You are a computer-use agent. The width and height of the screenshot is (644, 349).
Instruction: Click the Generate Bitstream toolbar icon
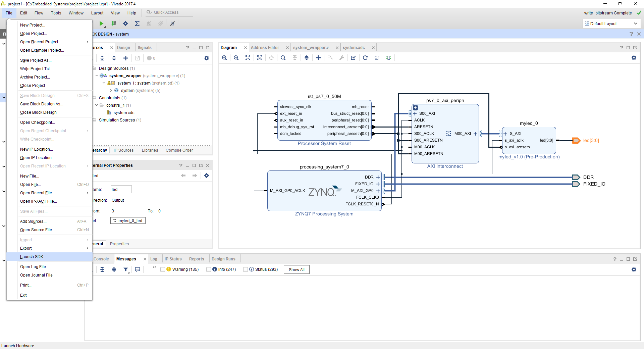114,23
